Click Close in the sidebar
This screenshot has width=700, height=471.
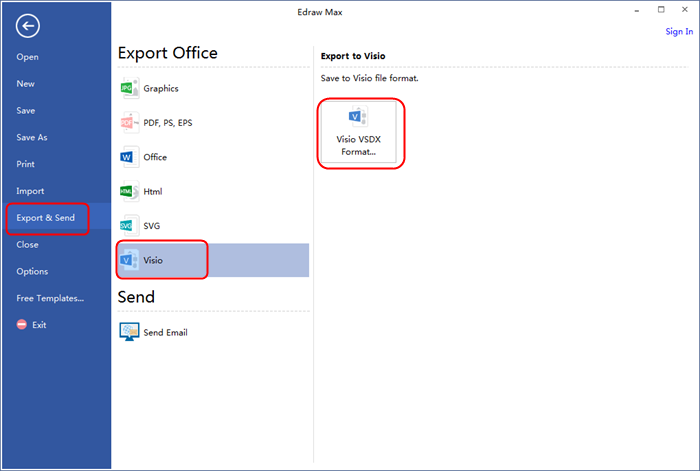(x=27, y=244)
